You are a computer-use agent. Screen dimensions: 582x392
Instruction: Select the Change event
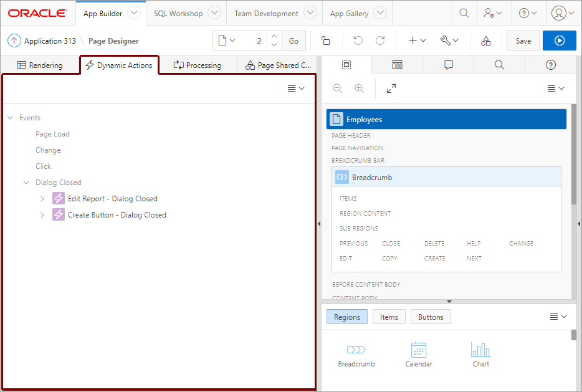pos(48,150)
